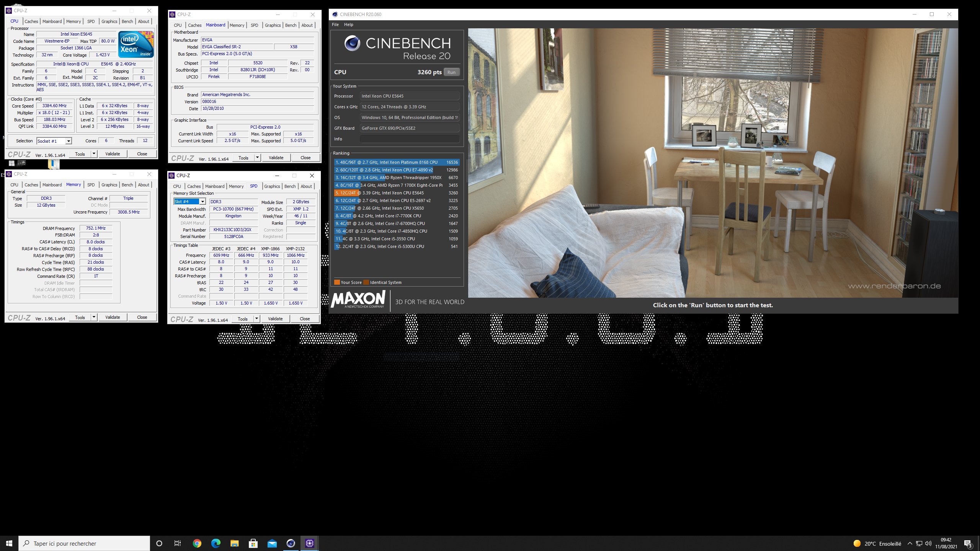Select ranking row Xeon Platinum 8168

pyautogui.click(x=397, y=162)
